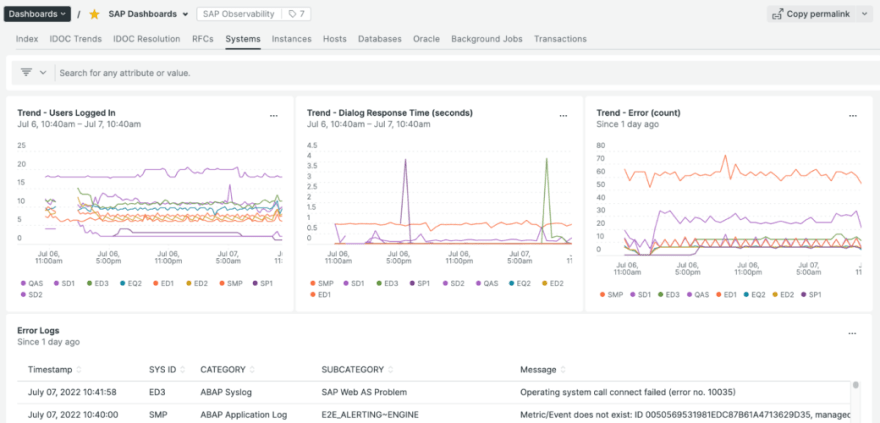
Task: Open the Error Logs widget options menu
Action: coord(852,333)
